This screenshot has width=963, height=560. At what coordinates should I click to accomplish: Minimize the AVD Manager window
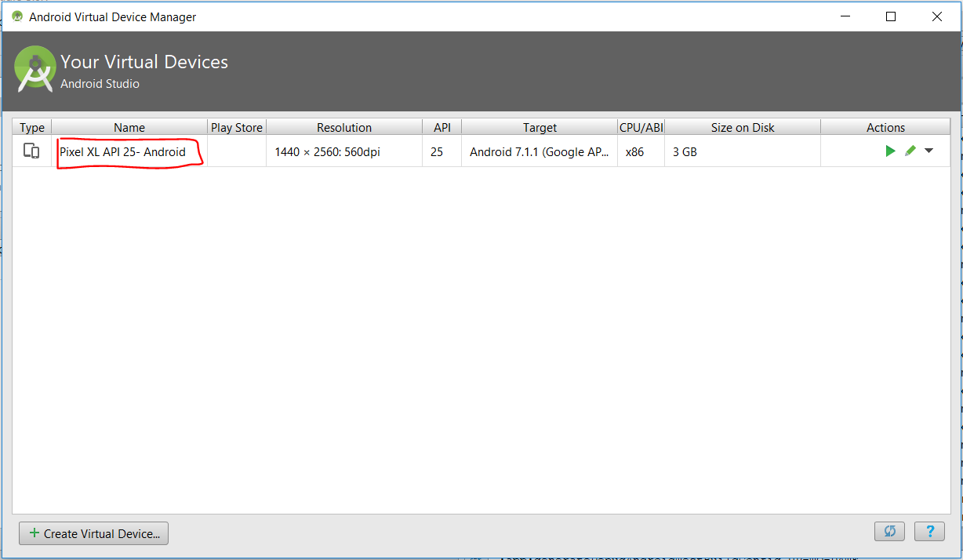[845, 16]
